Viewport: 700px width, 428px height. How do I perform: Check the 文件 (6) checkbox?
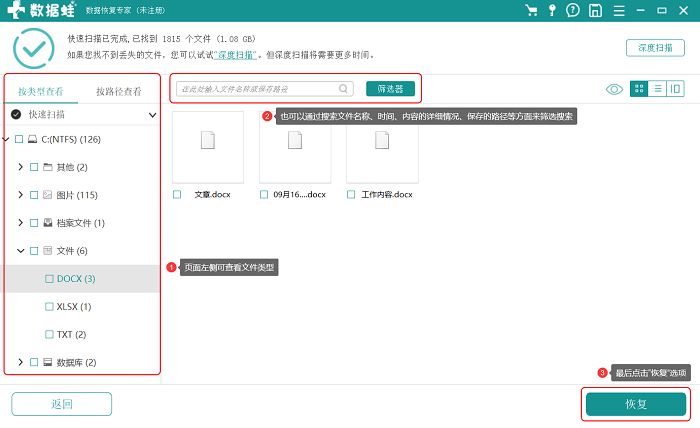click(x=34, y=251)
